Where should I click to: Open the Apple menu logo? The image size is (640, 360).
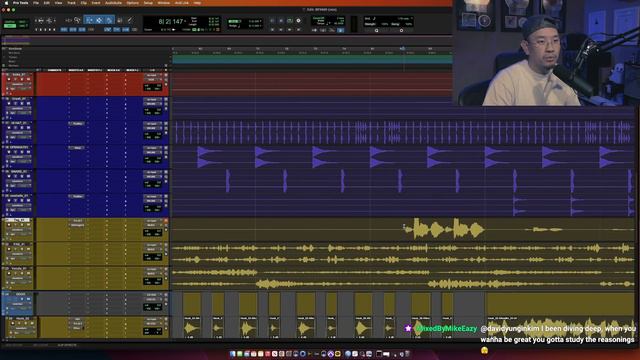(x=7, y=3)
